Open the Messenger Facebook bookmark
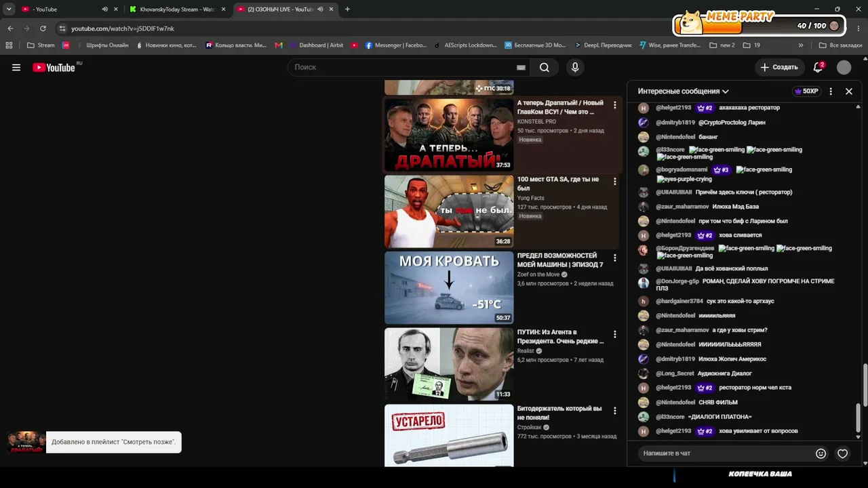Screen dimensions: 868x488 (x=396, y=45)
